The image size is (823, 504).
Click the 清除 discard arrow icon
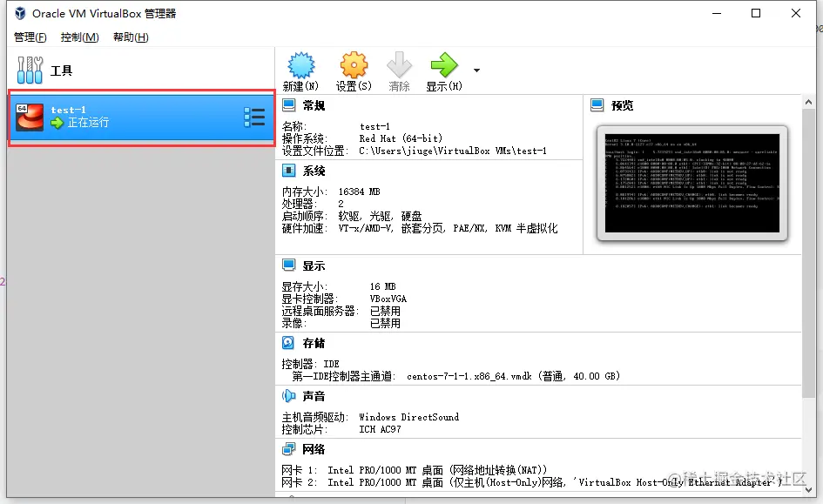tap(399, 65)
